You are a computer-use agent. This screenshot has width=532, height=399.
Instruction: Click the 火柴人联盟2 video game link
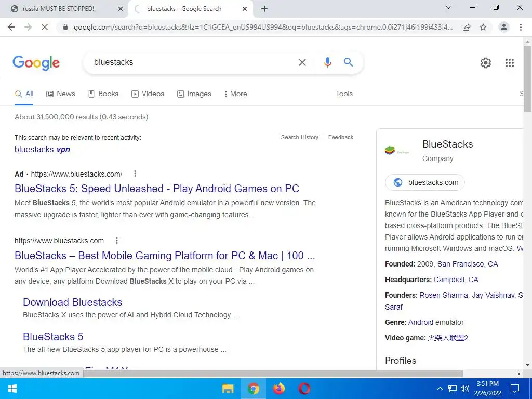coord(447,338)
